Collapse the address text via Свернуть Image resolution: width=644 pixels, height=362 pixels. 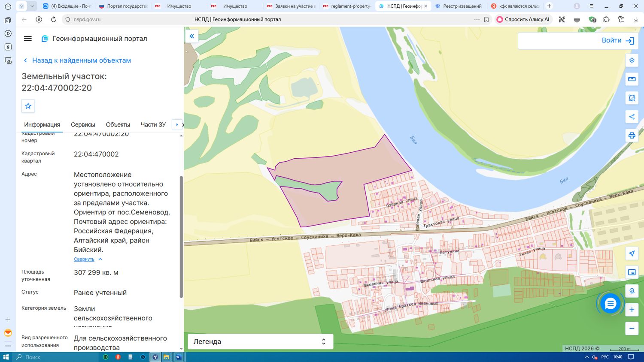pyautogui.click(x=84, y=259)
